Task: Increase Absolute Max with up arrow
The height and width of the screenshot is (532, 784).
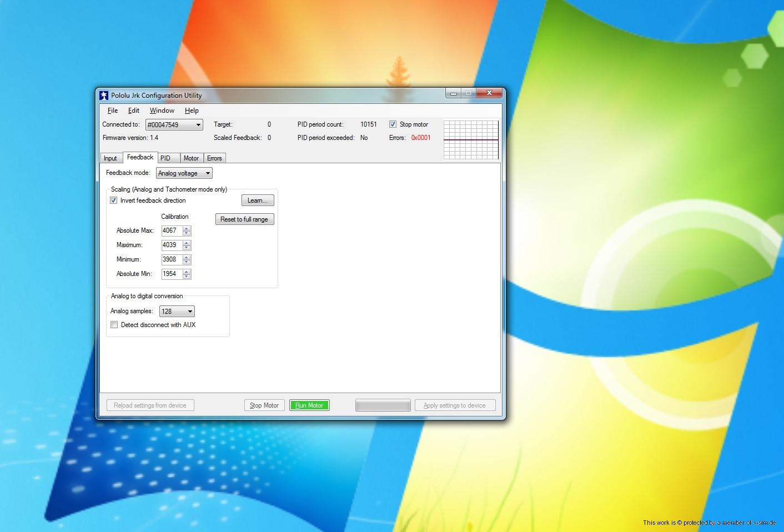Action: pos(187,228)
